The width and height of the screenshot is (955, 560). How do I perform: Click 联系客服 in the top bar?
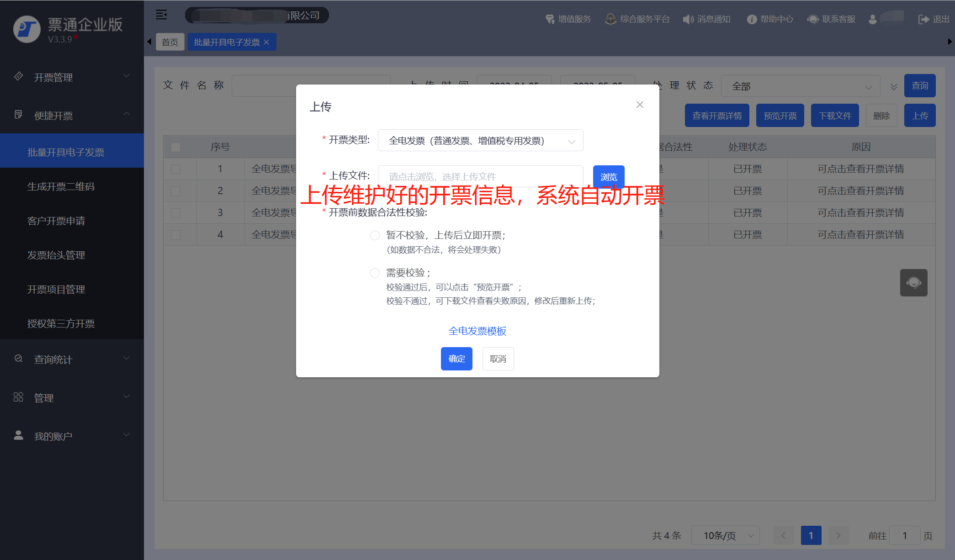click(x=831, y=19)
